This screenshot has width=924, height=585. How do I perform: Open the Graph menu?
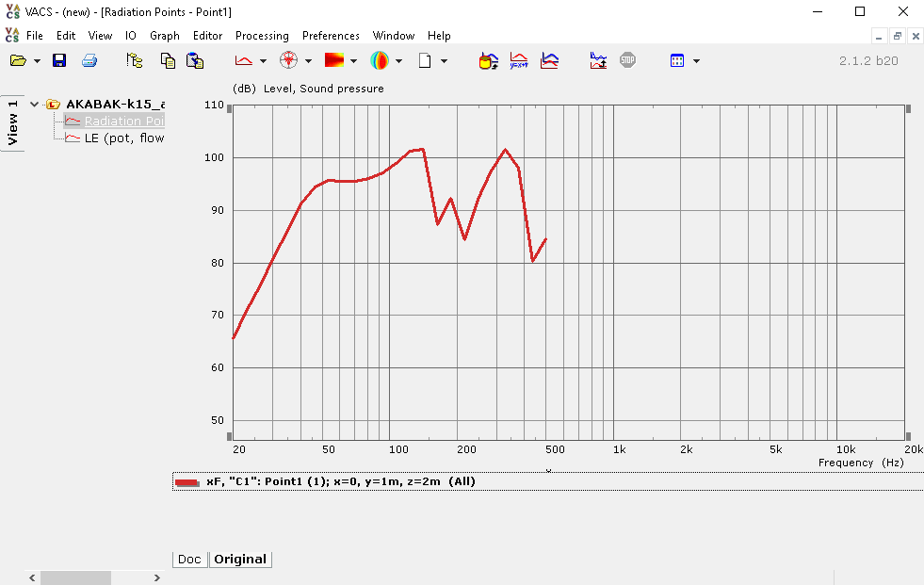[x=165, y=36]
